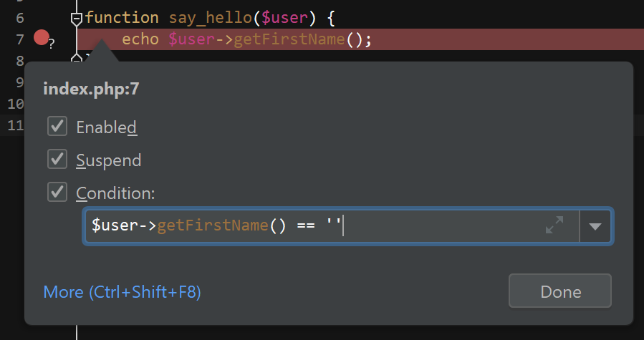The image size is (644, 340).
Task: Click the red breakpoint marker on line 7
Action: 42,37
